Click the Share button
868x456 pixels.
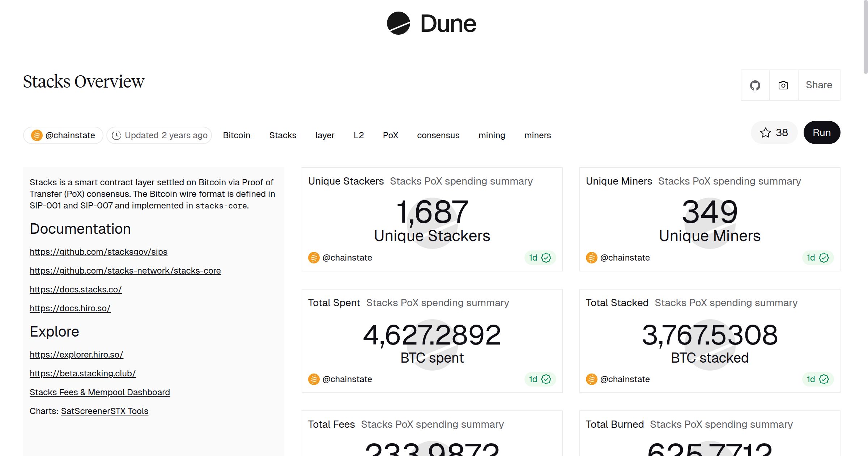819,85
